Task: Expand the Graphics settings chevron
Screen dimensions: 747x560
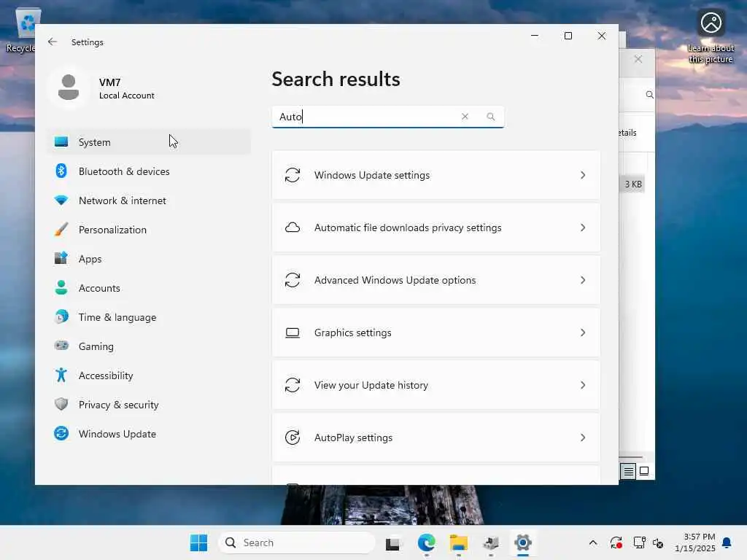Action: coord(583,332)
